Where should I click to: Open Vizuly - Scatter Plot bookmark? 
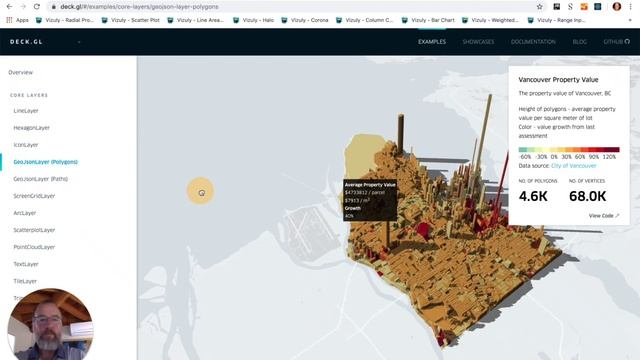click(131, 20)
